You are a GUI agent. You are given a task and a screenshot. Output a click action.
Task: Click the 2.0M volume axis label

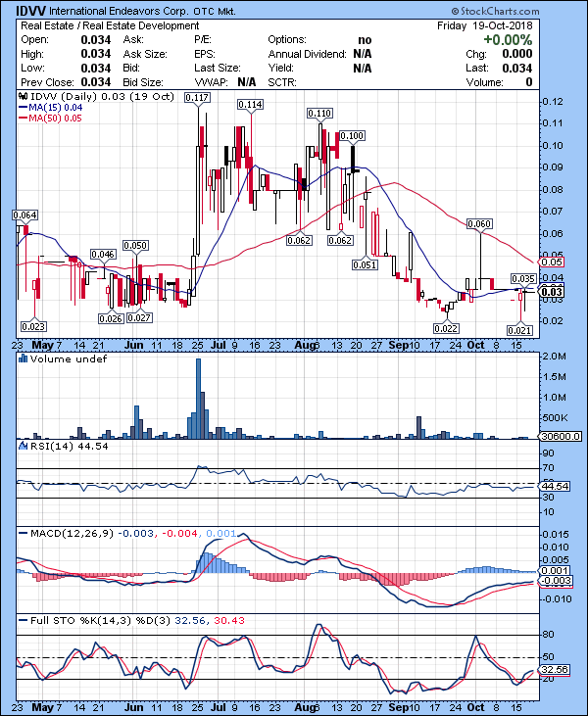pos(554,357)
